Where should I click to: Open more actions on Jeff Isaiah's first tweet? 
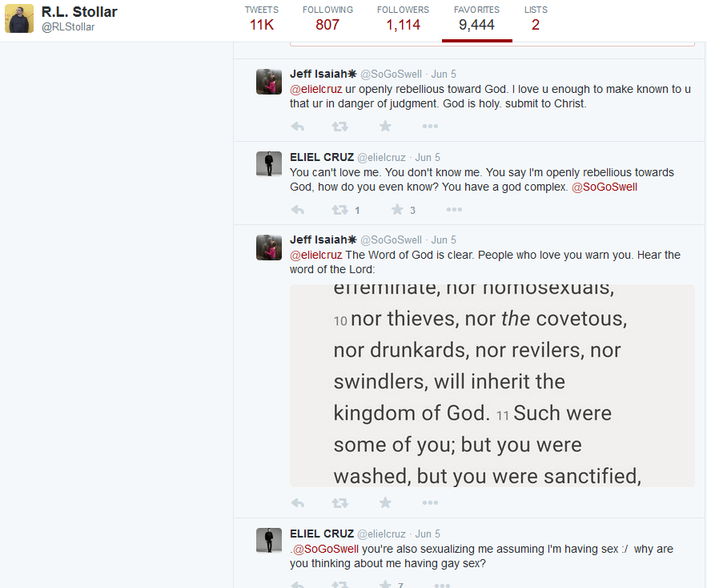tap(430, 126)
